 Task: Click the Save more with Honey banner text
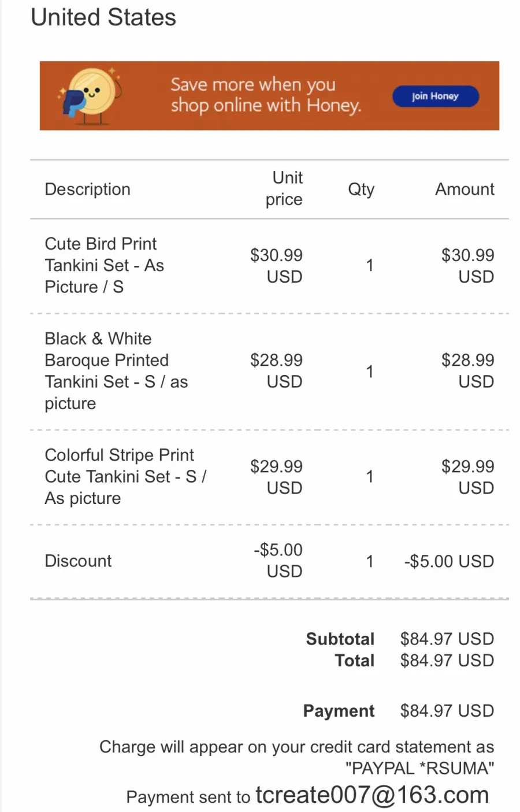pos(266,95)
